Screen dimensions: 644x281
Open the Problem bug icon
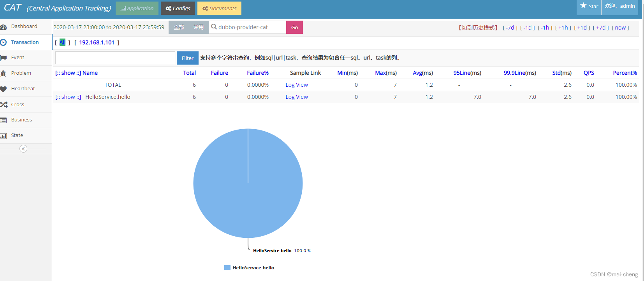click(4, 74)
